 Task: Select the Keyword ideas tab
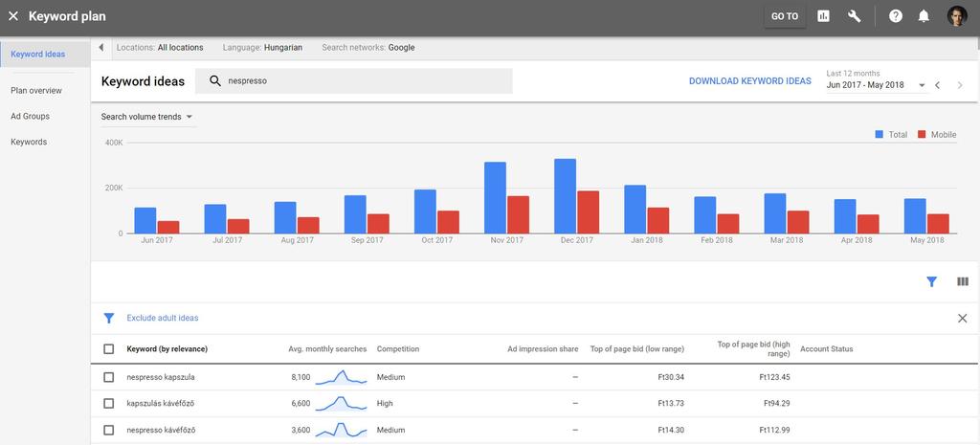[x=45, y=55]
